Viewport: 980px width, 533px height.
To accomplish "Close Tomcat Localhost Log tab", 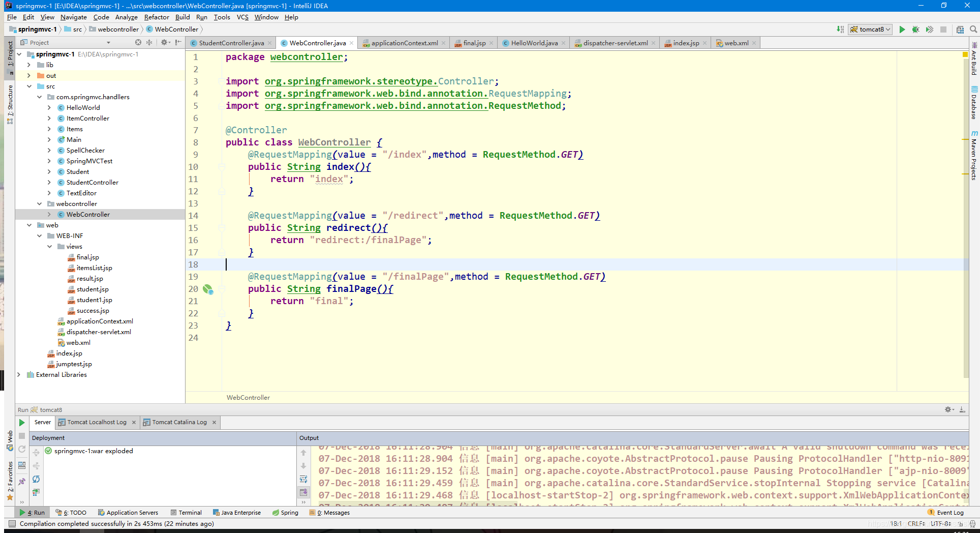I will tap(134, 423).
